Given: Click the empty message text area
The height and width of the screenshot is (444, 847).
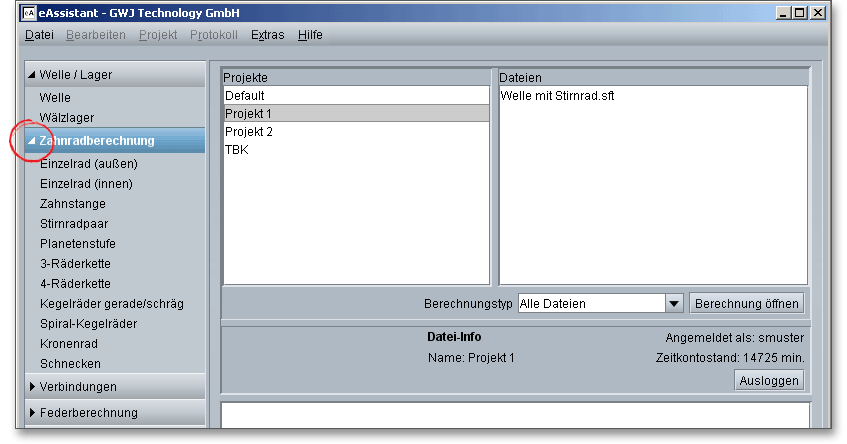Looking at the screenshot, I should [x=514, y=415].
